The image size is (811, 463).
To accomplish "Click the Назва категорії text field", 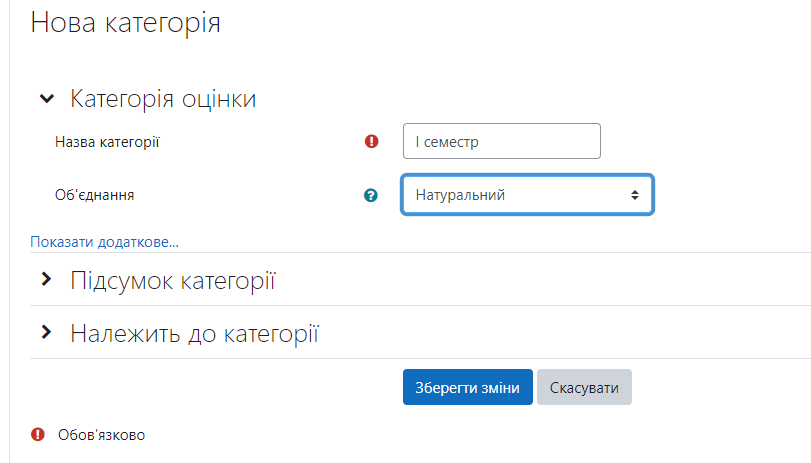I will click(x=502, y=141).
